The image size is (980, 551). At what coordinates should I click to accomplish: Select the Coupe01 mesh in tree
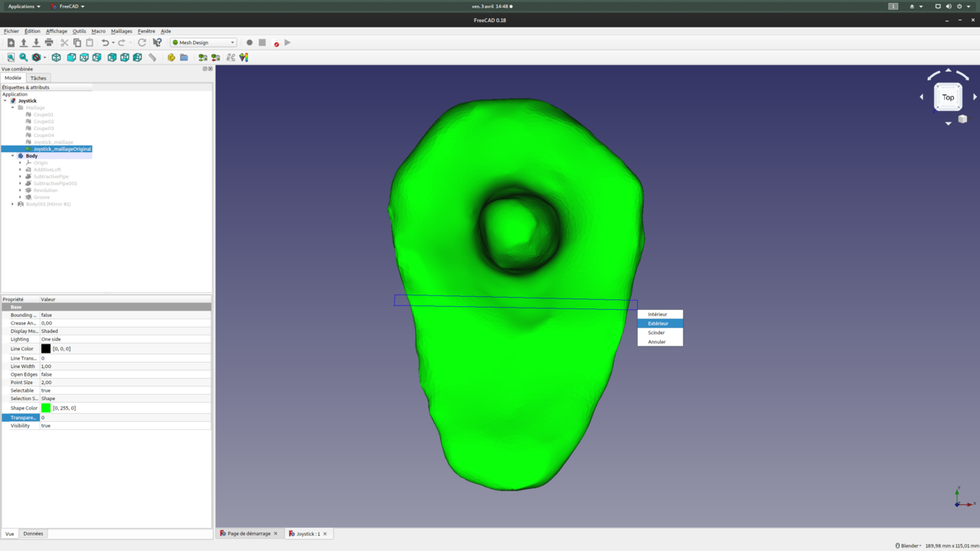click(43, 115)
